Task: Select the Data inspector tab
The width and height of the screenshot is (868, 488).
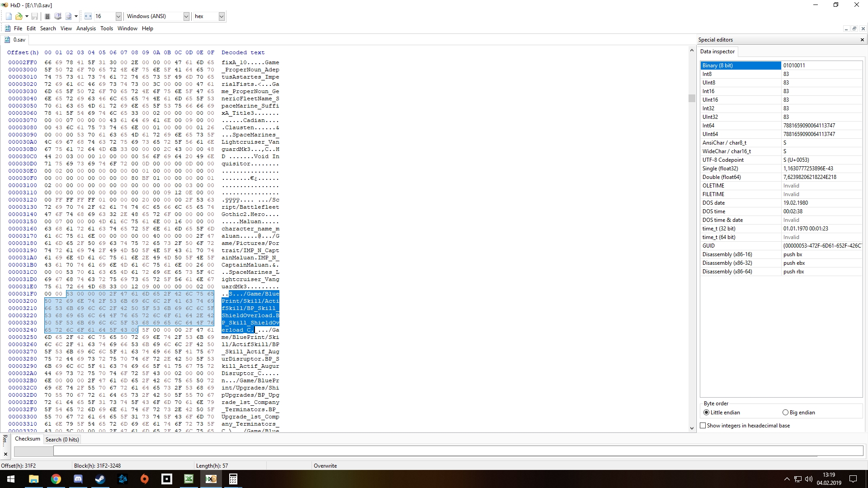Action: [x=717, y=52]
